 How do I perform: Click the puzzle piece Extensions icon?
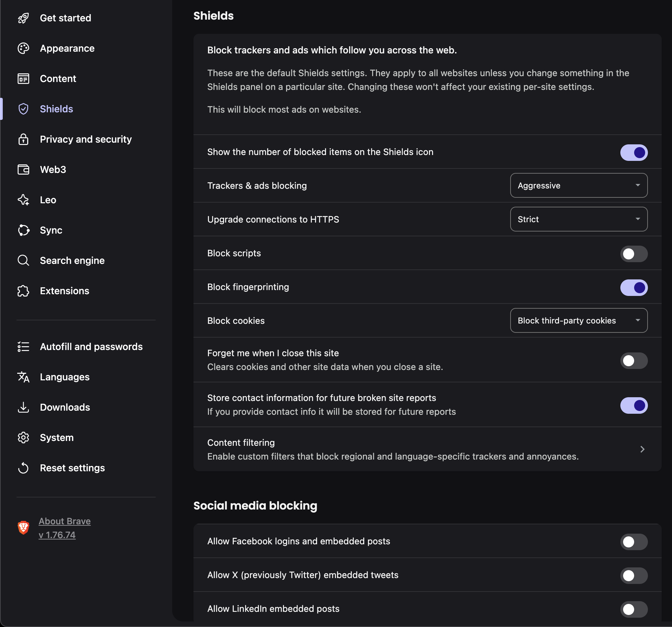(x=23, y=291)
